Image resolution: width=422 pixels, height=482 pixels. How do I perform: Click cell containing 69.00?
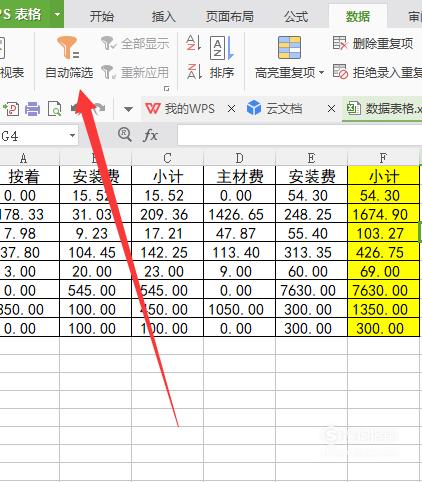(x=383, y=271)
